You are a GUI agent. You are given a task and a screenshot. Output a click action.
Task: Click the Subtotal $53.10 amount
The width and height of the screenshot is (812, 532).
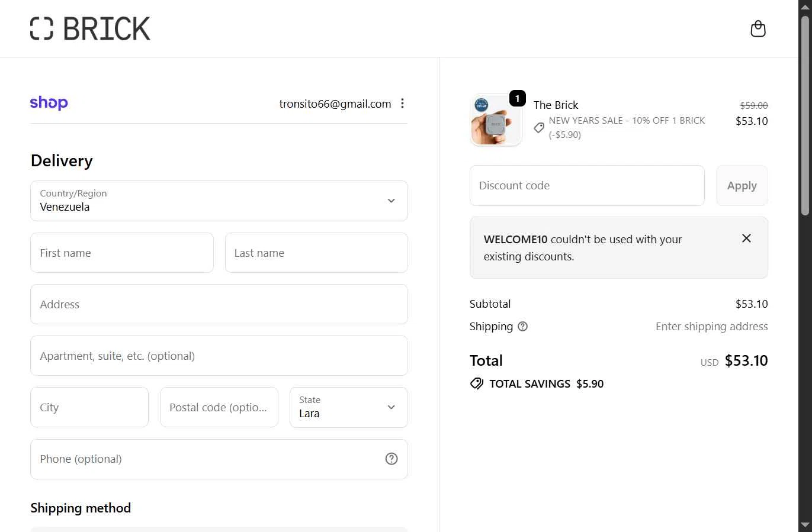(x=752, y=304)
